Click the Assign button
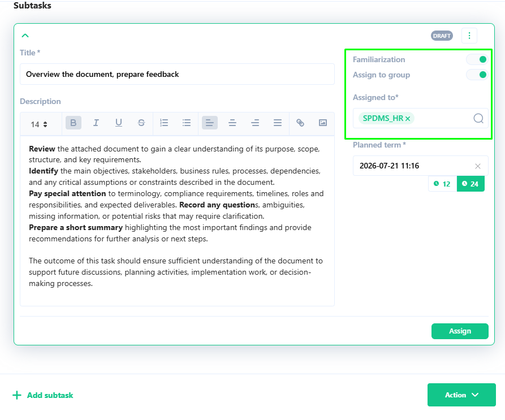The height and width of the screenshot is (420, 505). [460, 331]
